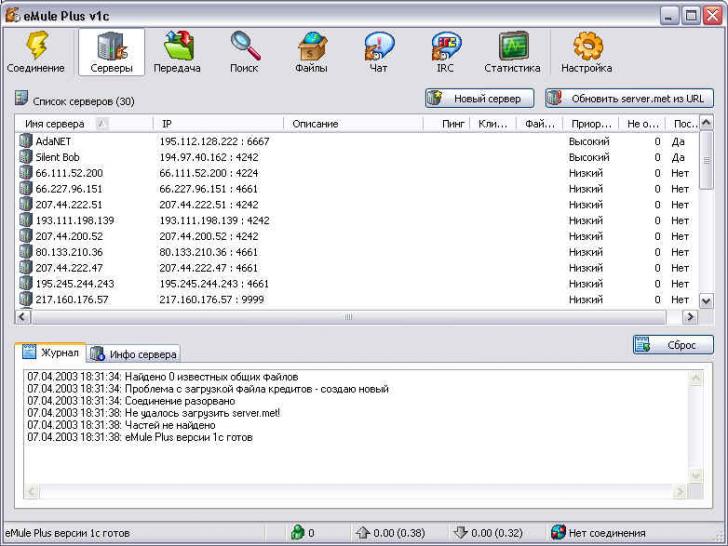Switch to the Инфо сервера tab
The image size is (728, 546).
point(134,354)
